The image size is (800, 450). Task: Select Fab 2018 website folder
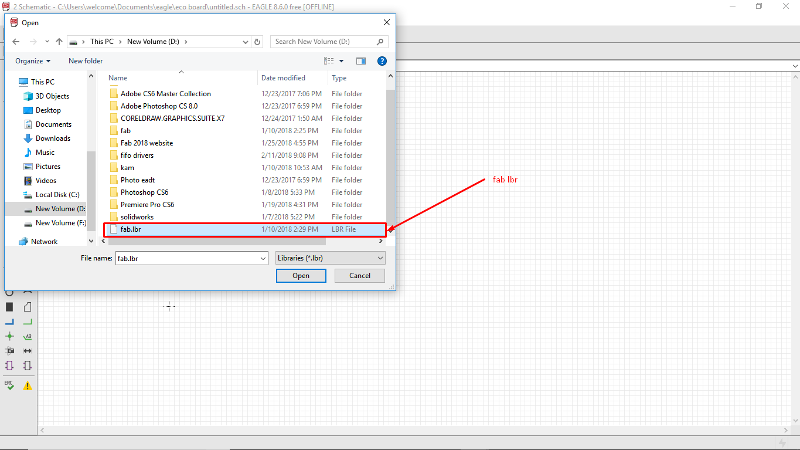coord(146,143)
